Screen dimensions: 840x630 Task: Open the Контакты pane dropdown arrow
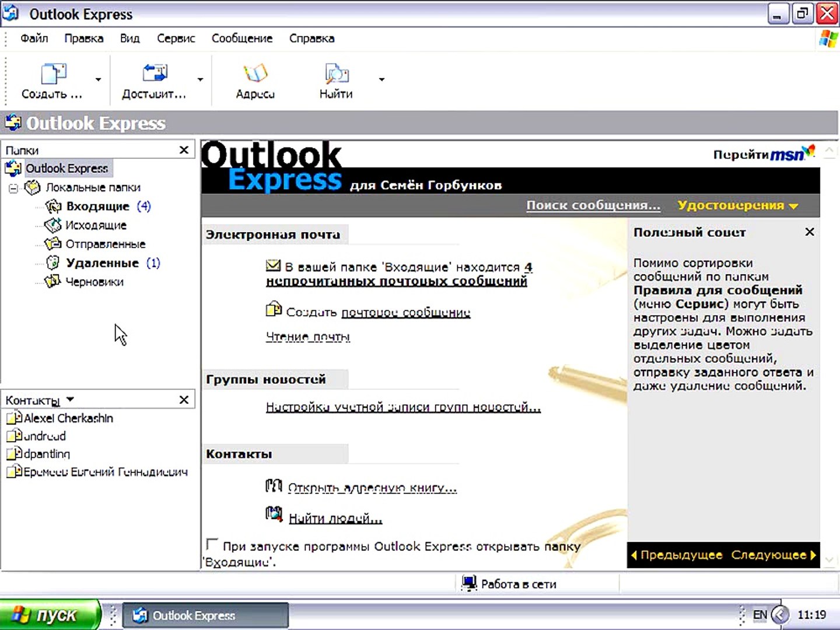[70, 400]
